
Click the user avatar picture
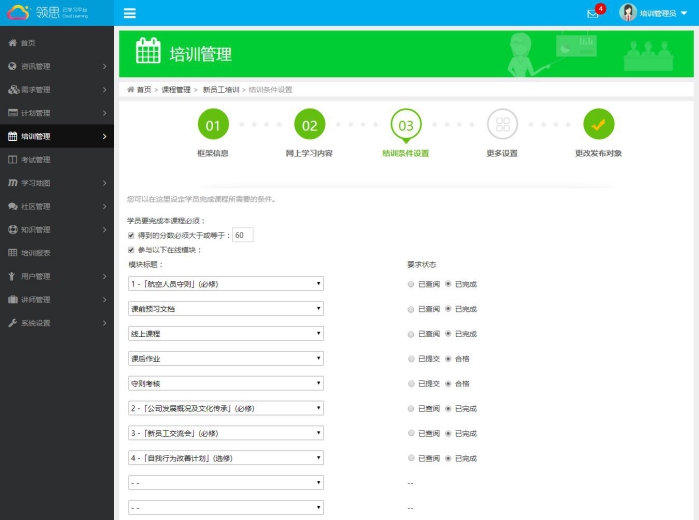[x=628, y=12]
